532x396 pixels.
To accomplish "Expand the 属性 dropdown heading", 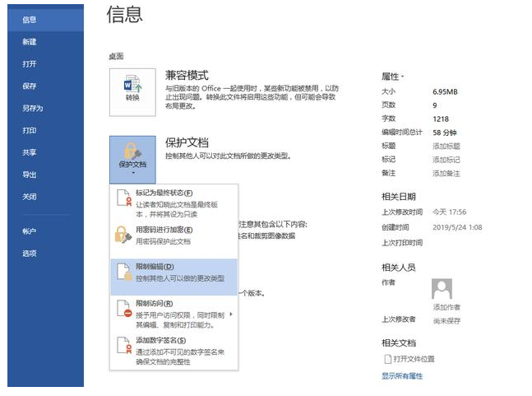I will tap(393, 77).
